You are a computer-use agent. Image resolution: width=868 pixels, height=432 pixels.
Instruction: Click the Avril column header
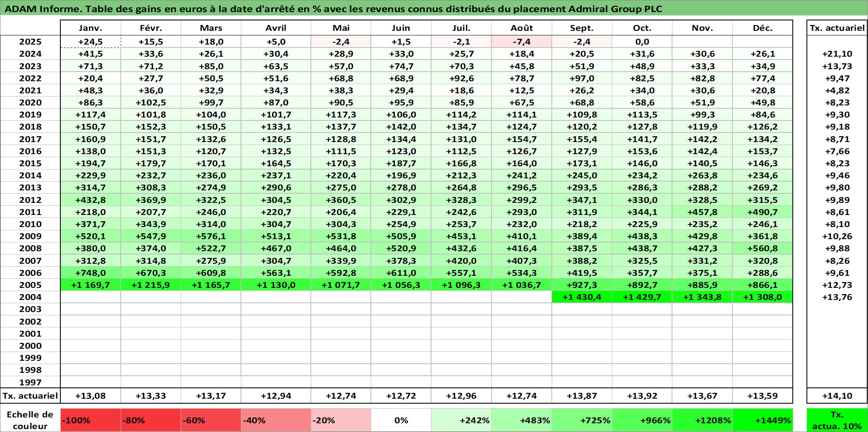(276, 28)
